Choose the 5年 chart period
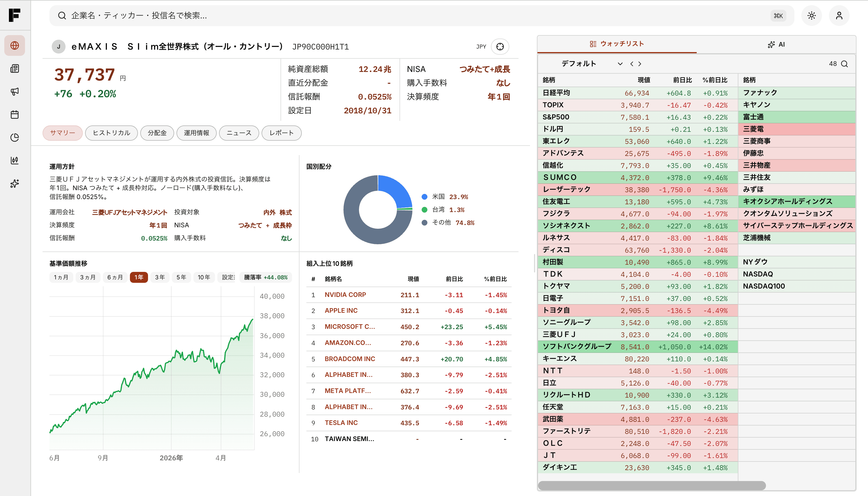This screenshot has width=868, height=496. click(181, 277)
